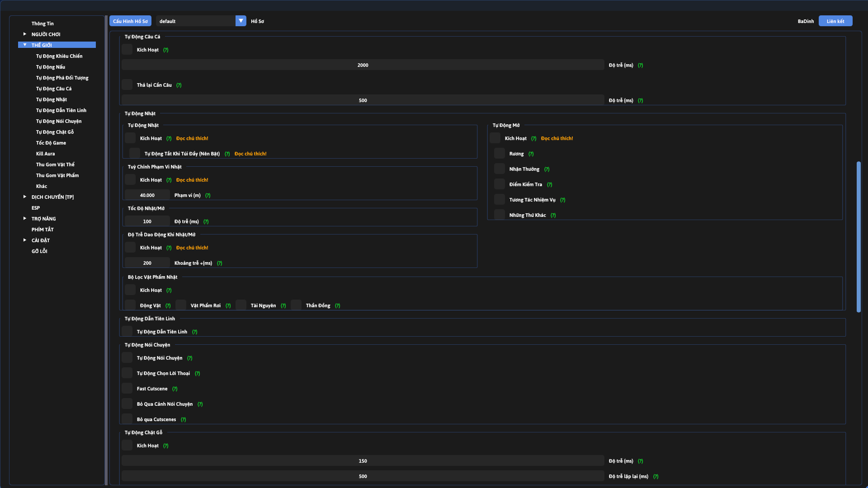This screenshot has width=868, height=488.
Task: Click help icon next to Độ trễ lặp lại (ms)
Action: [656, 477]
